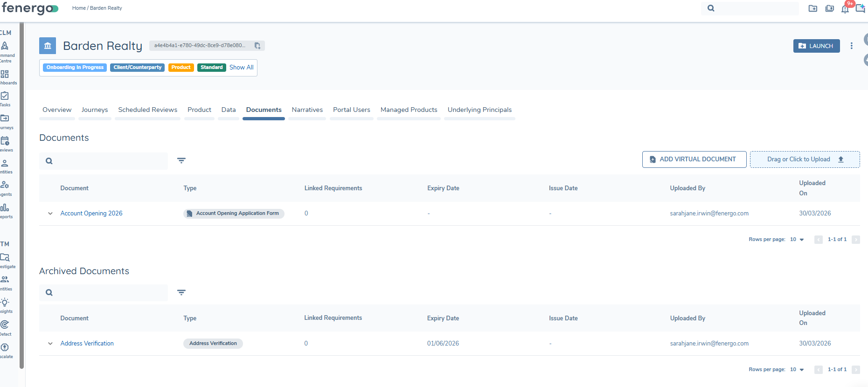
Task: Open the Narratives tab
Action: (307, 110)
